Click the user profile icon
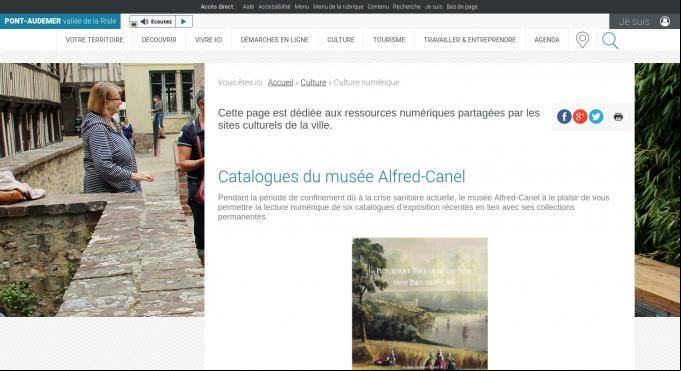Screen dimensions: 681x371 (x=664, y=21)
